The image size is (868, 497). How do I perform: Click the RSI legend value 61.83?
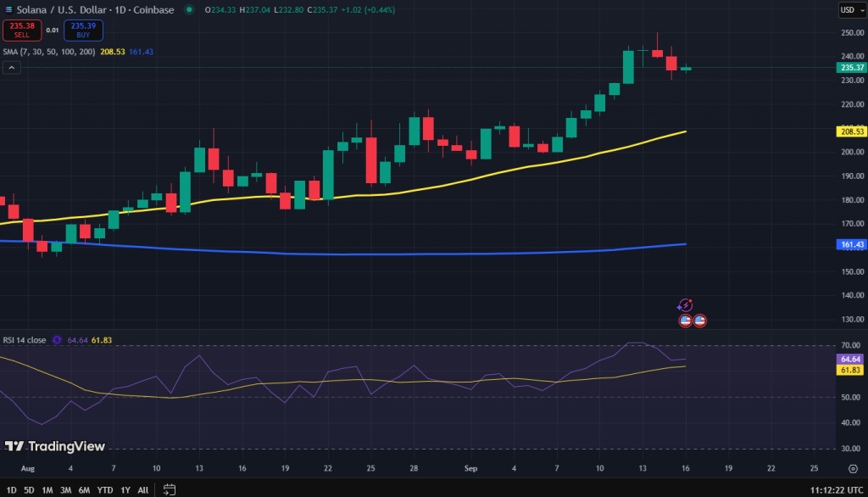(102, 340)
